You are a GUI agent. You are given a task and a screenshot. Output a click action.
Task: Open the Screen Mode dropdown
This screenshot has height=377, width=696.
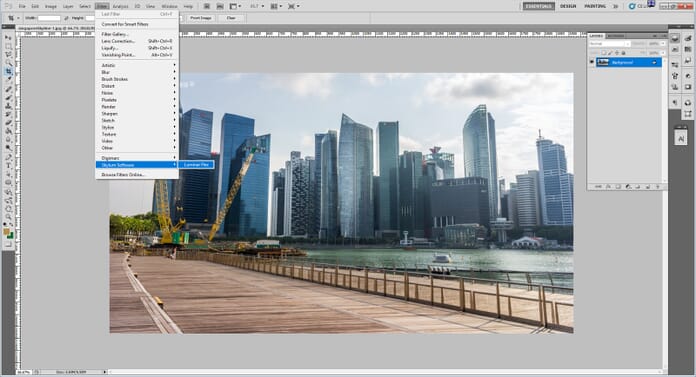coord(293,6)
